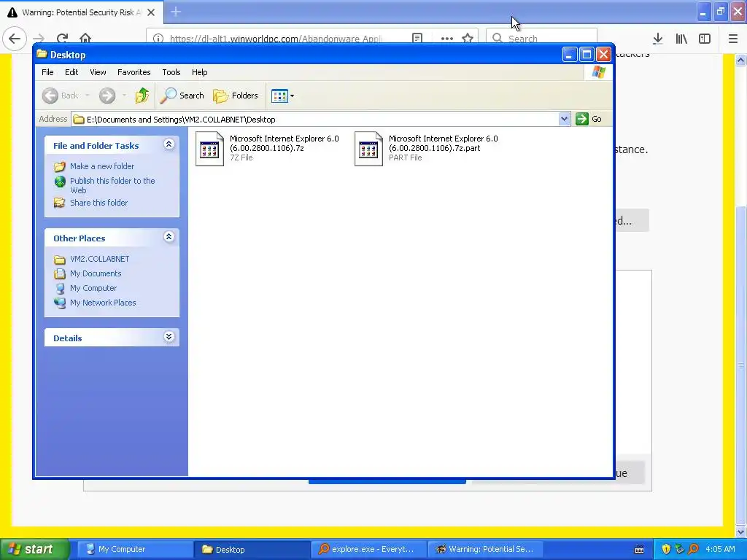Screen dimensions: 747x560
Task: Toggle the Firefox sidebar icon
Action: 705,39
